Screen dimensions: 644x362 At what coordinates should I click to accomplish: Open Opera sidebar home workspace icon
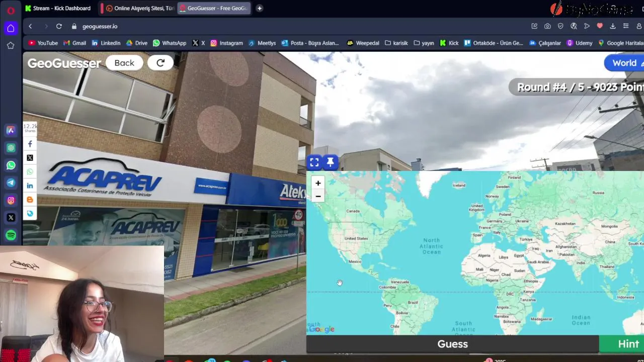pyautogui.click(x=11, y=28)
